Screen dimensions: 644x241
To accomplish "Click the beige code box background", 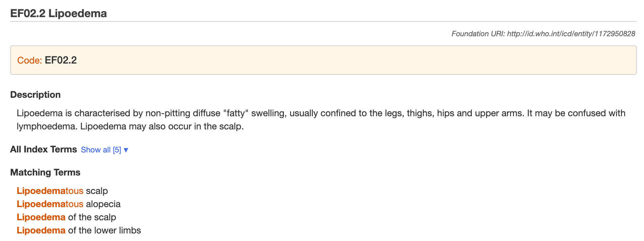I will tap(323, 60).
